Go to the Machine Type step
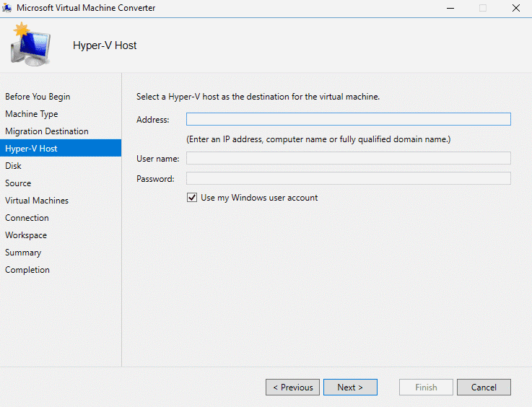Screen dimensions: 532x407 [x=32, y=114]
